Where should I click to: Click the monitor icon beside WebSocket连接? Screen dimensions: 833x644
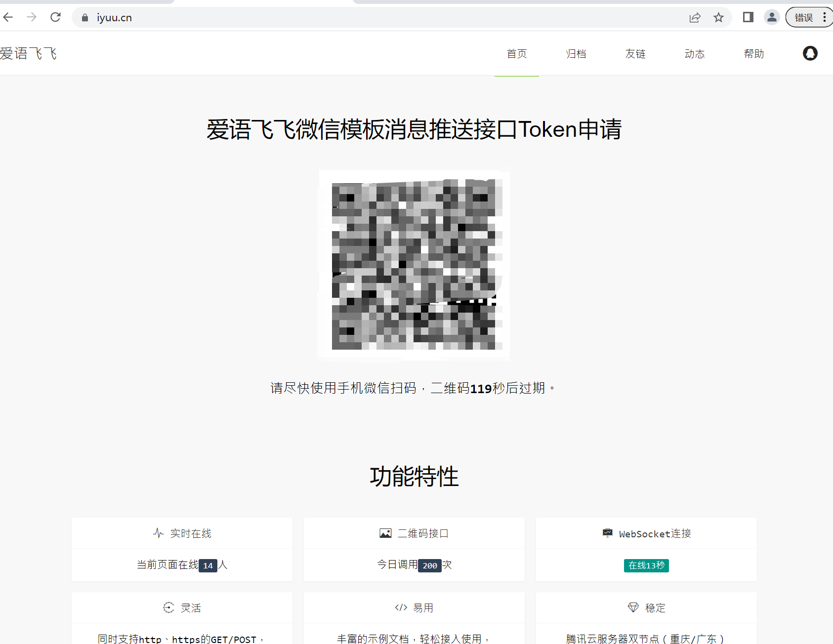(x=608, y=533)
